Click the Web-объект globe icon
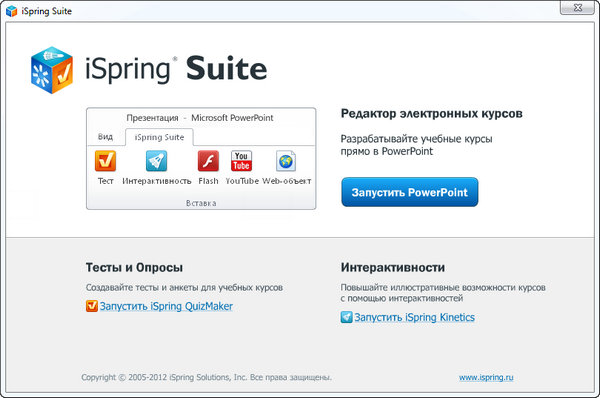Viewport: 600px width, 398px height. [286, 161]
